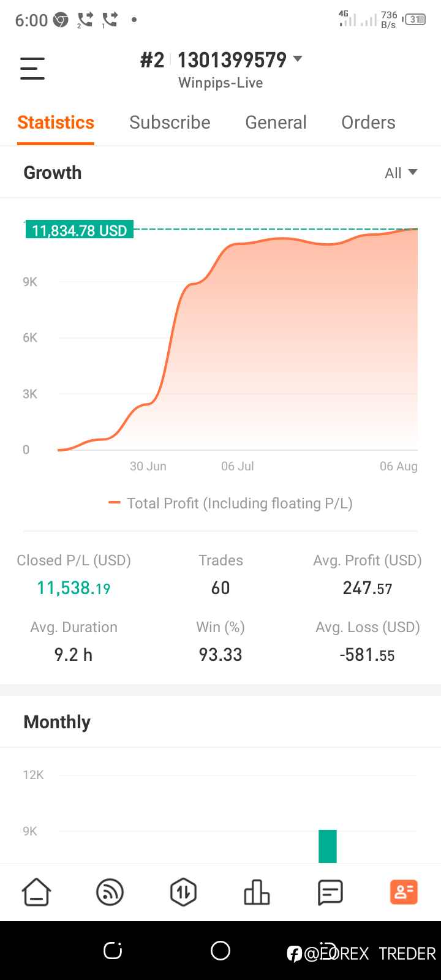Open the hamburger menu
The height and width of the screenshot is (980, 441).
point(32,69)
